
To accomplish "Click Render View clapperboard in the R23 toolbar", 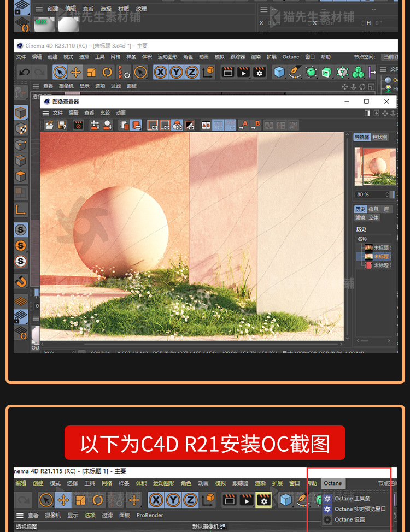I will point(227,72).
